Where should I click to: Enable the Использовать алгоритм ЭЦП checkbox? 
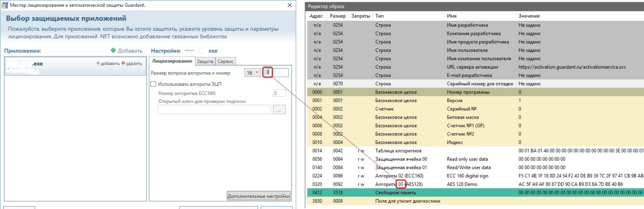153,84
